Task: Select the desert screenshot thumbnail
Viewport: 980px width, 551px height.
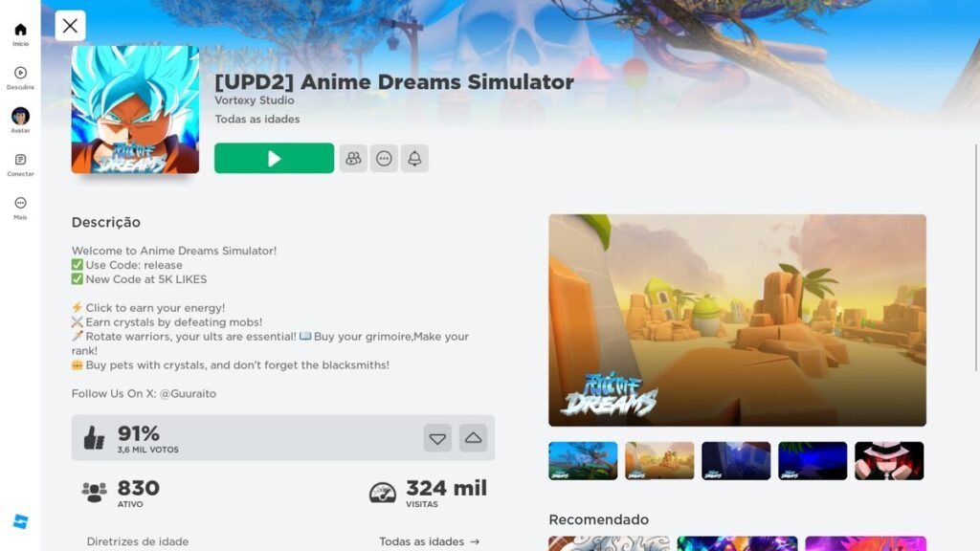Action: coord(659,461)
